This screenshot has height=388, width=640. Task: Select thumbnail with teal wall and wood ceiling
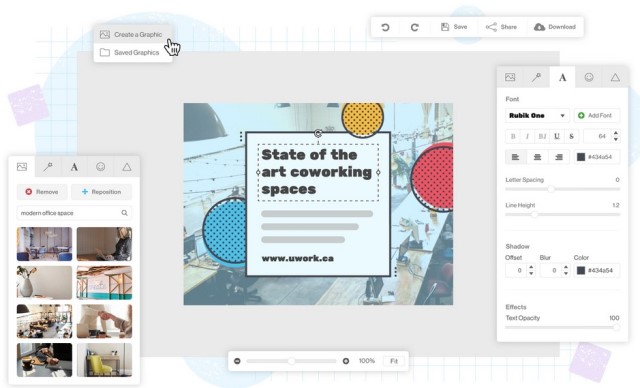tap(104, 282)
